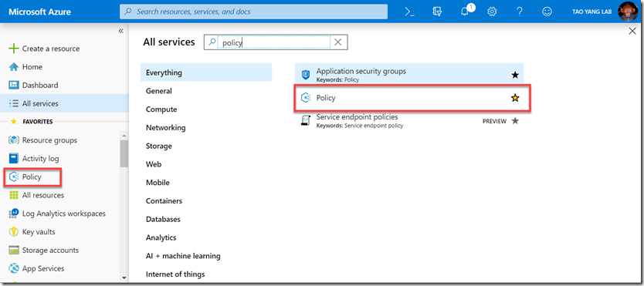Select the Everything category
The width and height of the screenshot is (644, 286).
[x=206, y=72]
